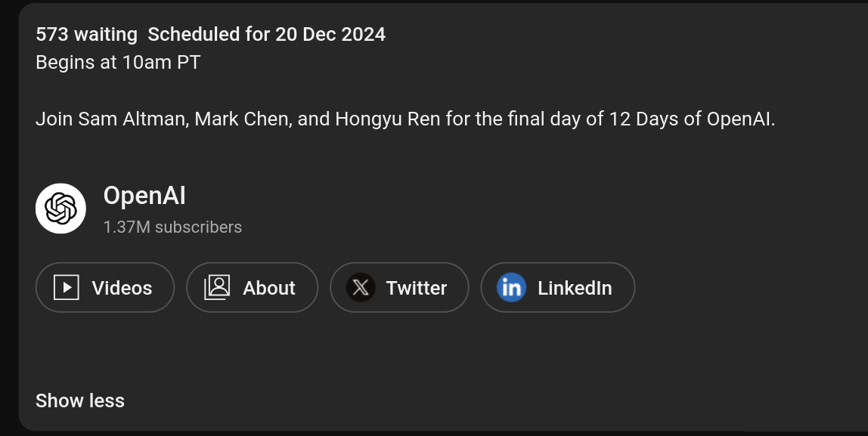Click the OpenAI channel logo avatar
868x436 pixels.
coord(60,209)
